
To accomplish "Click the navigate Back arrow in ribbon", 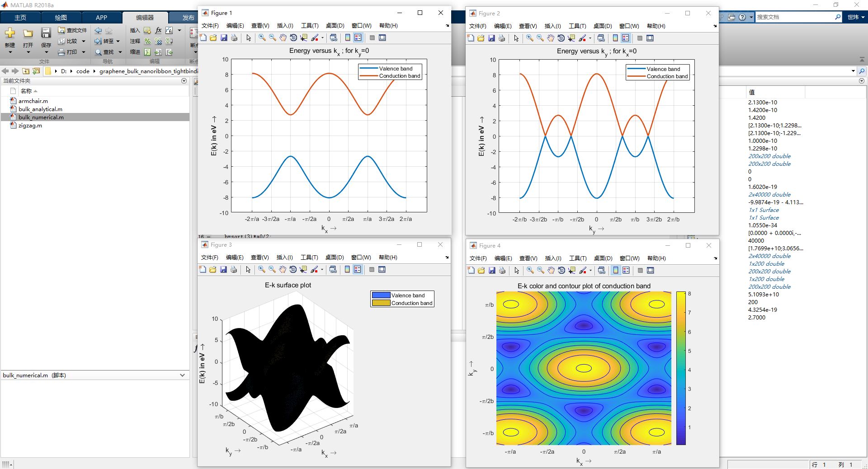I will coord(98,31).
